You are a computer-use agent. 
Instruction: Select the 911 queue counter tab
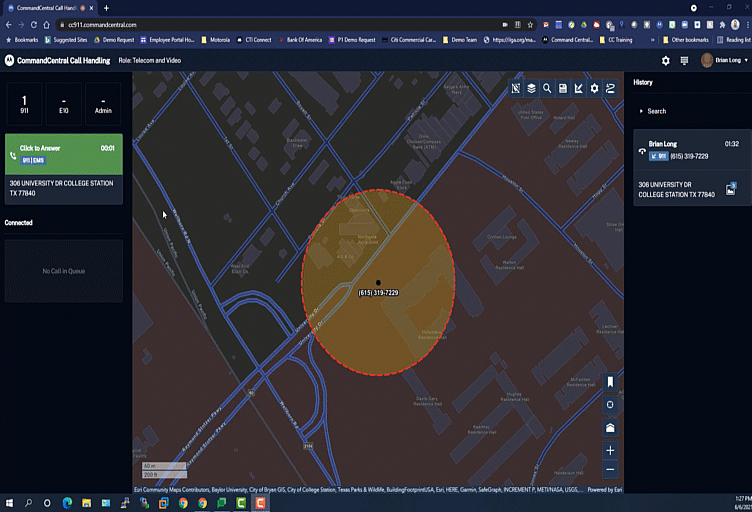24,105
